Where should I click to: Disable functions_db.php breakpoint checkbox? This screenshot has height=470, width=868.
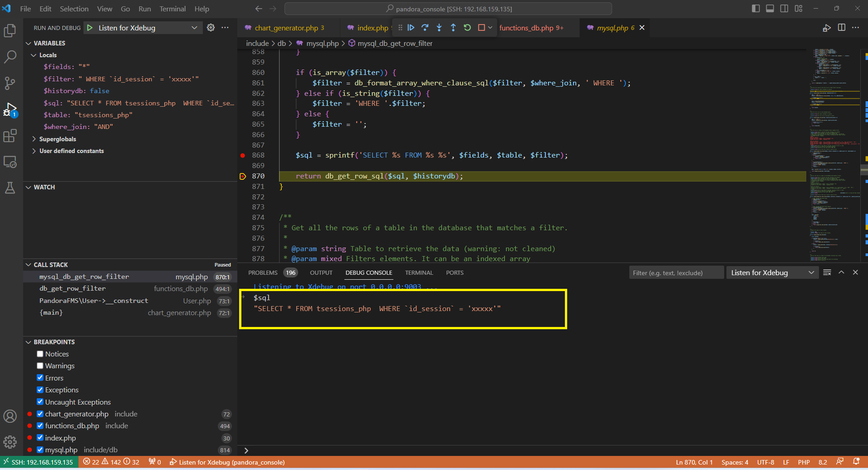40,425
